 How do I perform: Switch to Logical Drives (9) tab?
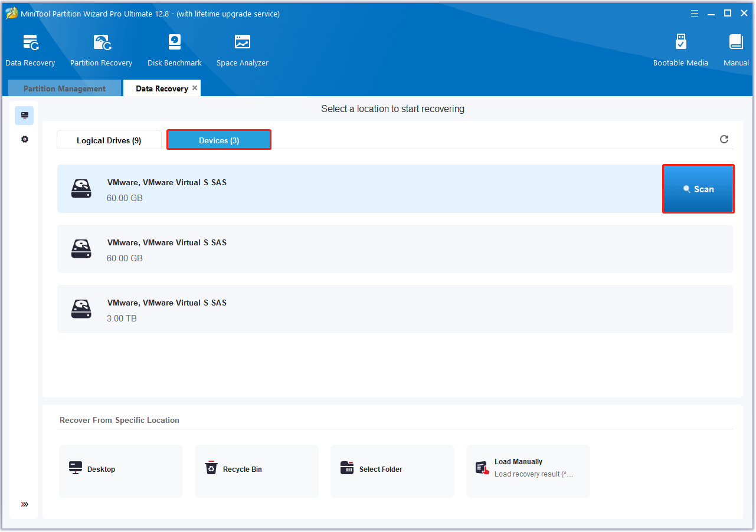pyautogui.click(x=109, y=140)
